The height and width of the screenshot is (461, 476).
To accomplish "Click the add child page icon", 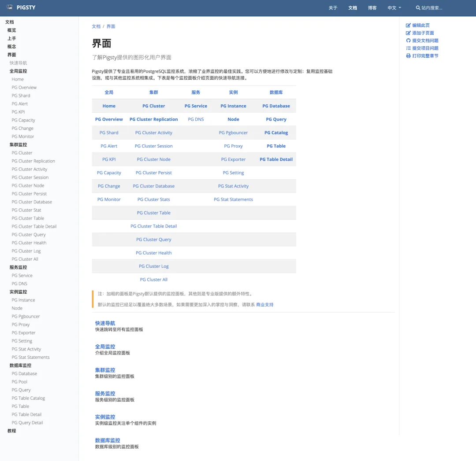I will tap(408, 33).
